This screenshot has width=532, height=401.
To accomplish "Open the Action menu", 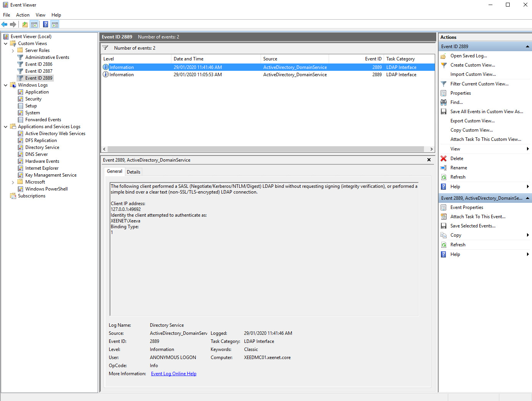I will click(x=23, y=15).
